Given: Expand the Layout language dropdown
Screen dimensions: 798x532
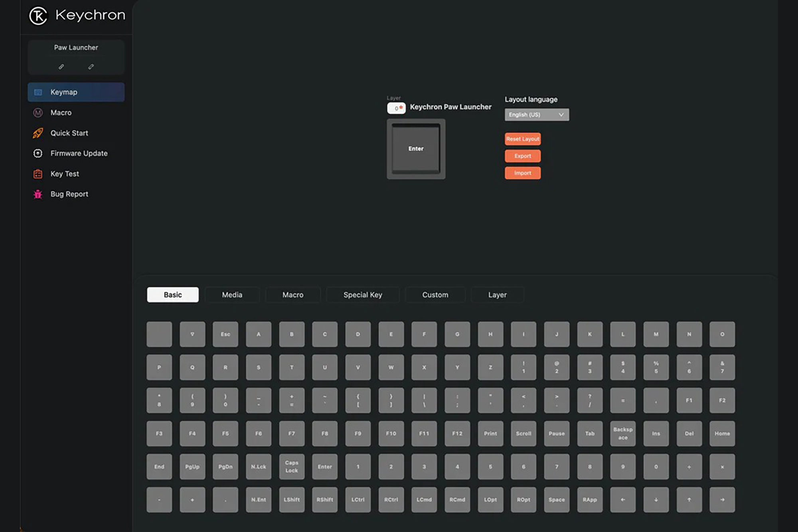Looking at the screenshot, I should [x=537, y=115].
